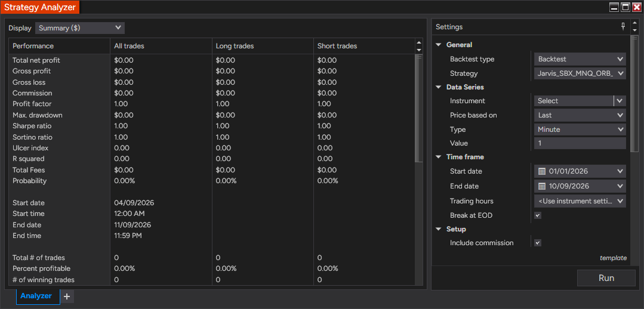The height and width of the screenshot is (309, 644).
Task: Open Start date calendar icon
Action: (x=542, y=171)
